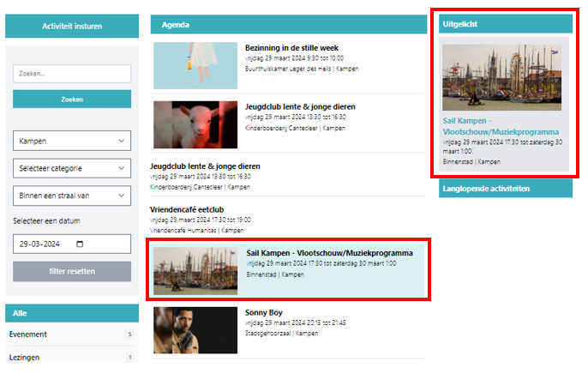Open the 'Kampen' location dropdown
588x380 pixels.
click(x=72, y=141)
